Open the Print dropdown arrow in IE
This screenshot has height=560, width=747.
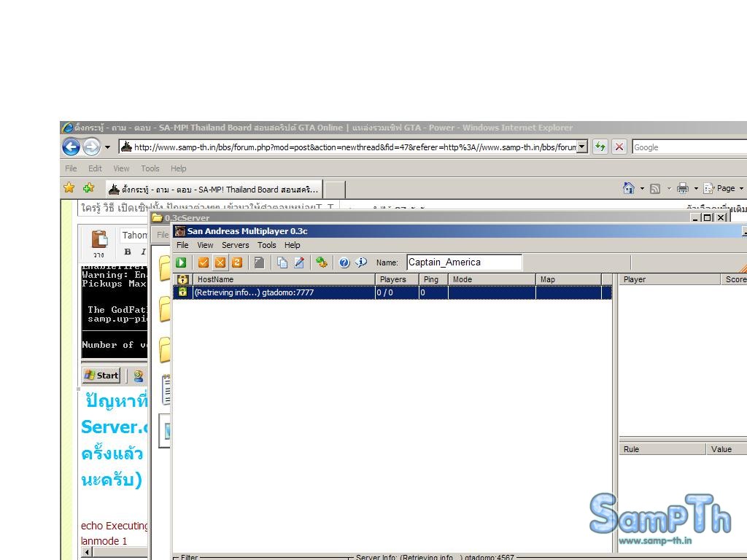pyautogui.click(x=696, y=189)
